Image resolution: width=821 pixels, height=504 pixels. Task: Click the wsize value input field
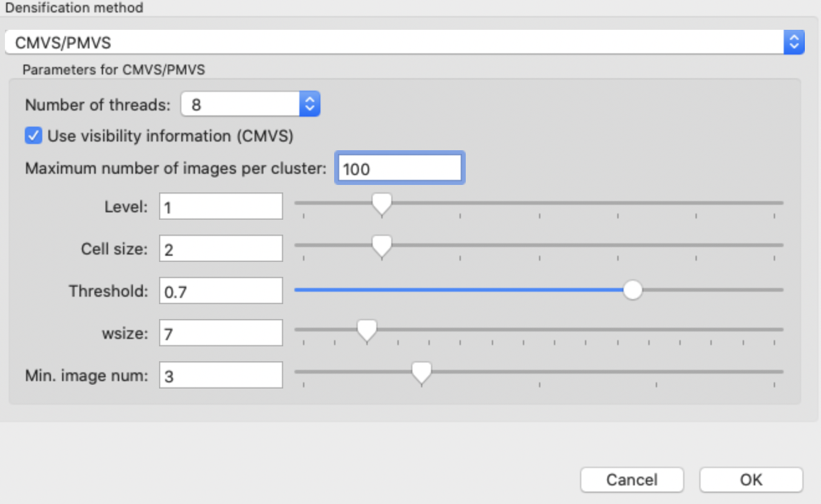coord(220,333)
